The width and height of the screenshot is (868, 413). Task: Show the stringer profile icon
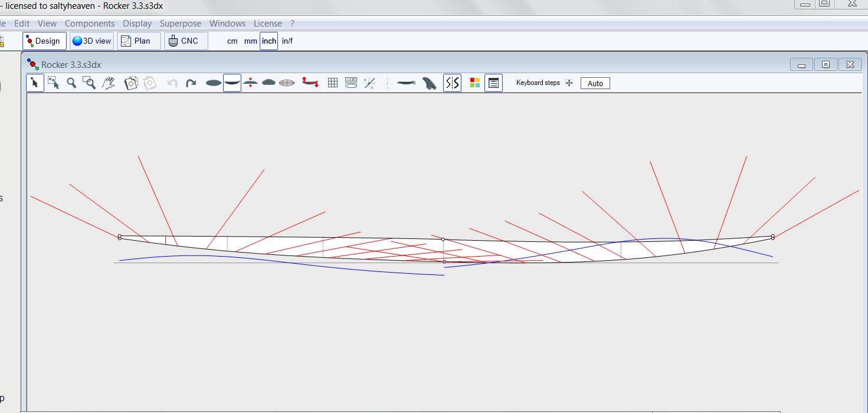coord(406,83)
